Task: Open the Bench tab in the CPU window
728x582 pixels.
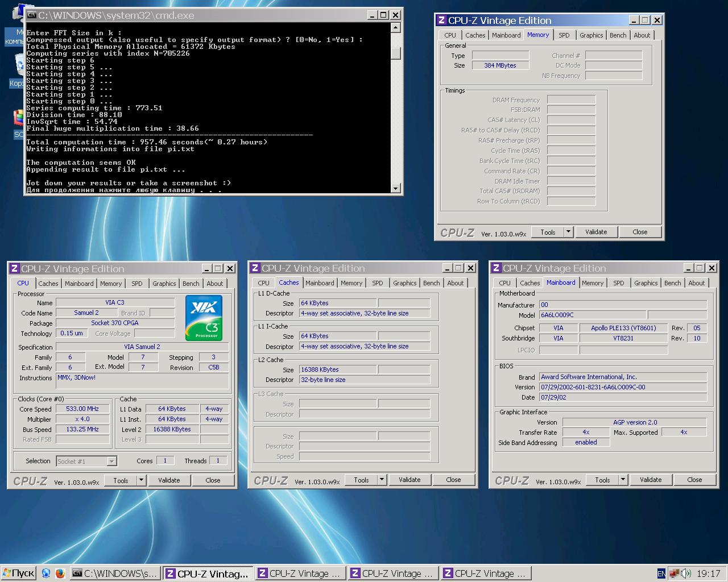Action: [191, 284]
